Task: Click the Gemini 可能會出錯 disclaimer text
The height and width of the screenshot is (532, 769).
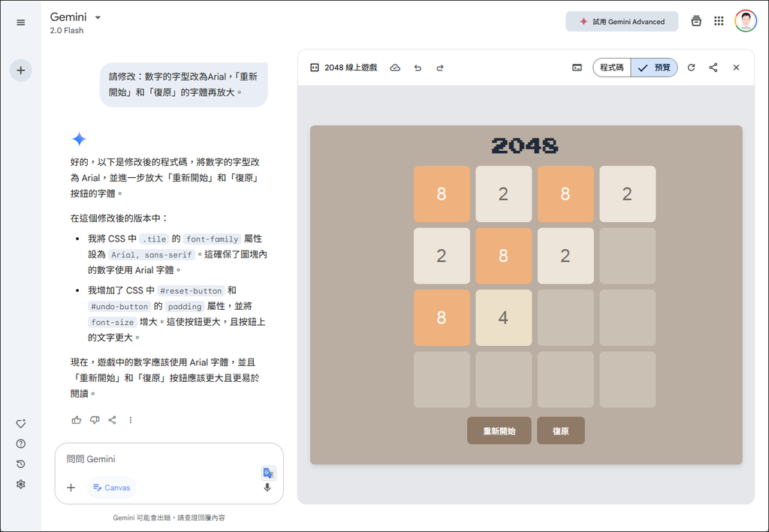Action: pos(169,518)
